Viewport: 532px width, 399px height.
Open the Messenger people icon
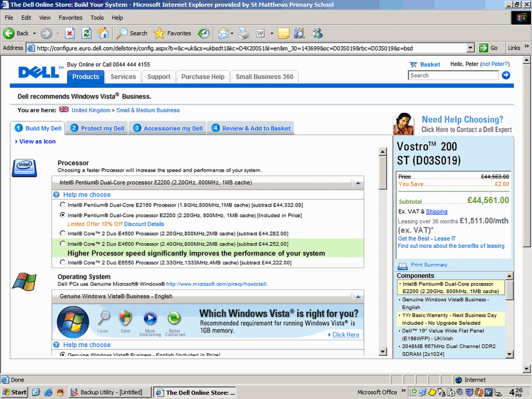point(317,33)
